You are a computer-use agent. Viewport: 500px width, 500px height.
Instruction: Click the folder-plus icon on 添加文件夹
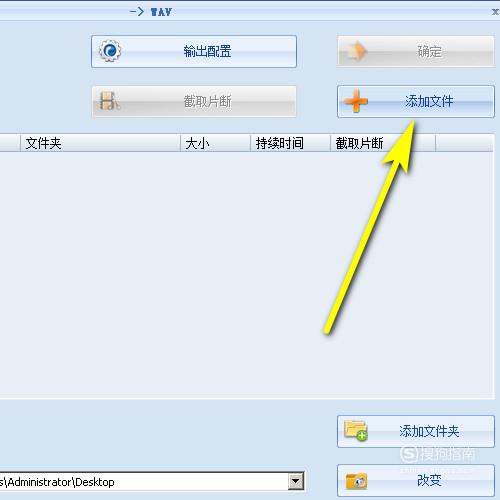(356, 431)
